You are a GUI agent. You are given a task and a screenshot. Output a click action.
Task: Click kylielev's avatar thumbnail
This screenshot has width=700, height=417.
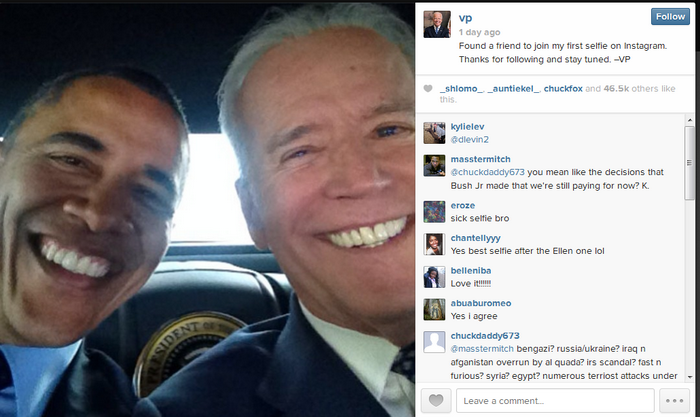[x=434, y=133]
